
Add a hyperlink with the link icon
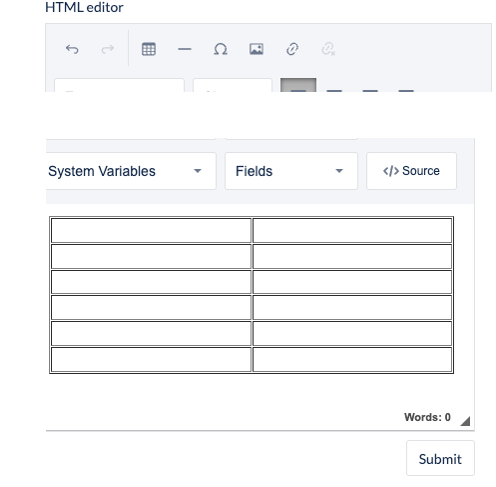[x=292, y=49]
